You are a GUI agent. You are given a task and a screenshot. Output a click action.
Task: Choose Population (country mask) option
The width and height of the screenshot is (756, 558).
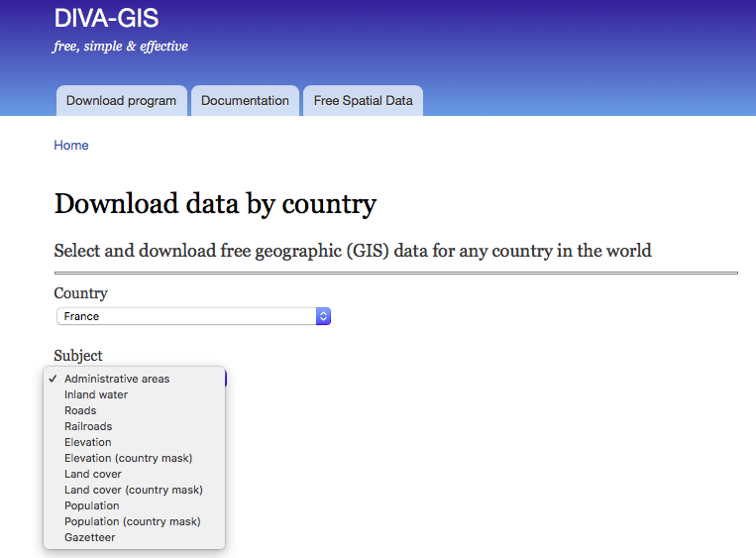point(134,522)
